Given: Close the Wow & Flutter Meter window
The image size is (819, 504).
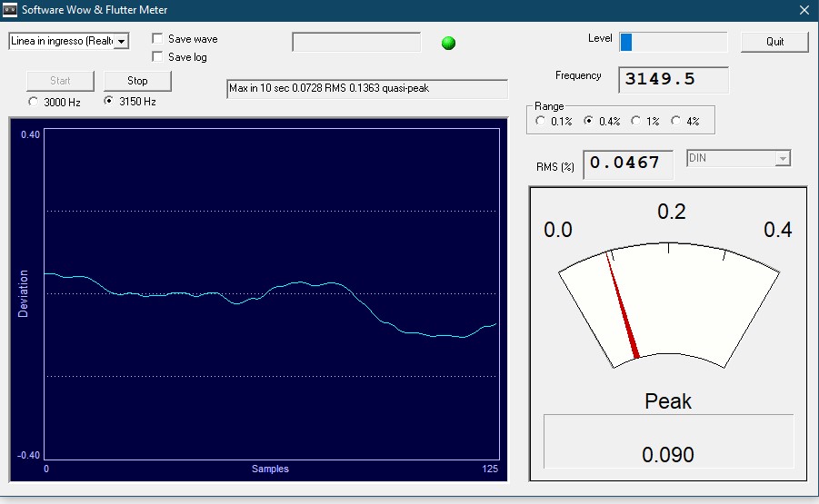Looking at the screenshot, I should click(x=804, y=10).
